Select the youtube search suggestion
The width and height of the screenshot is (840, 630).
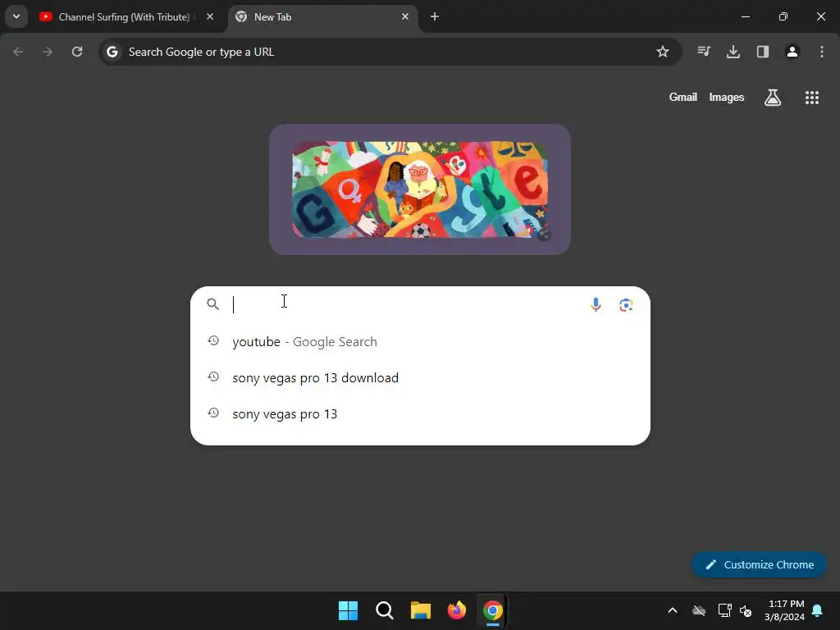click(420, 342)
